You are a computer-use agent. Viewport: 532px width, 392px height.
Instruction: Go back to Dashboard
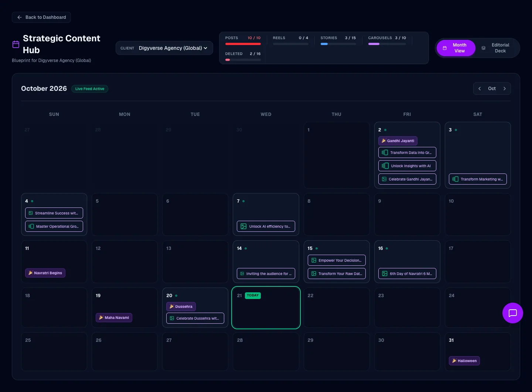coord(41,17)
